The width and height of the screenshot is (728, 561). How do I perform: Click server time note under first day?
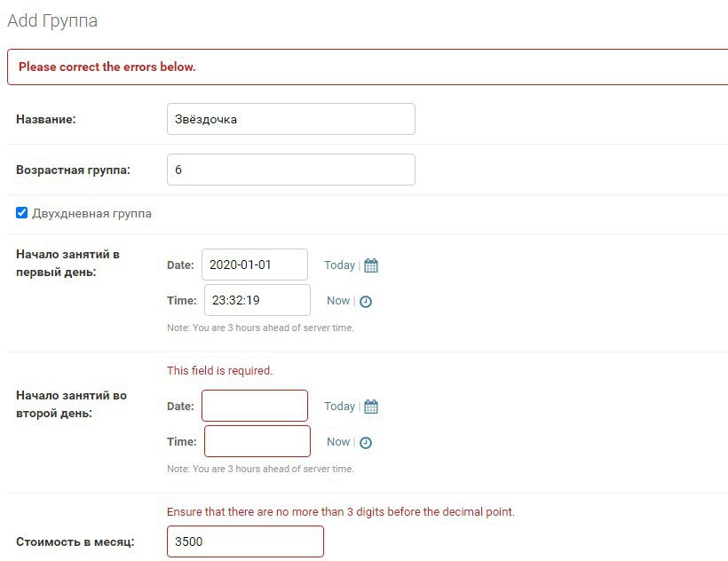tap(260, 328)
